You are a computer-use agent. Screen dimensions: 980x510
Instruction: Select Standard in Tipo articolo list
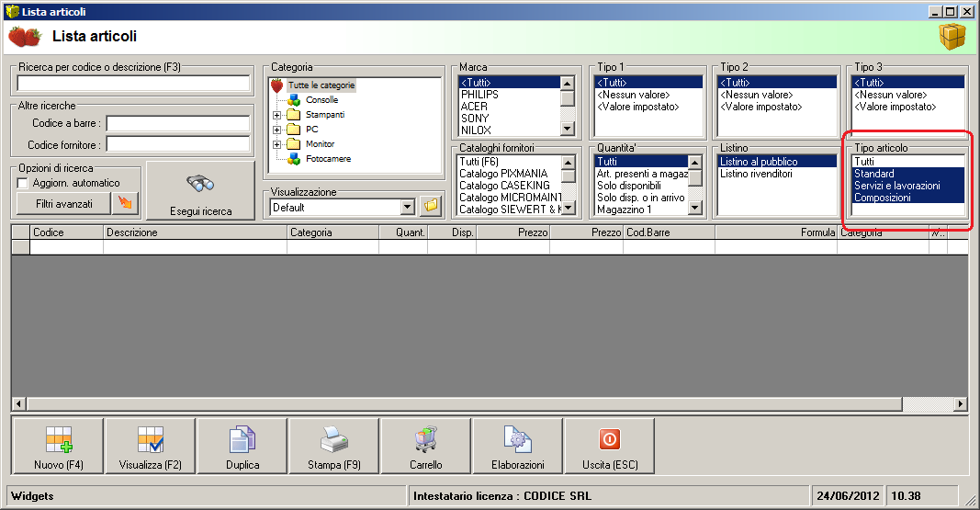[908, 173]
